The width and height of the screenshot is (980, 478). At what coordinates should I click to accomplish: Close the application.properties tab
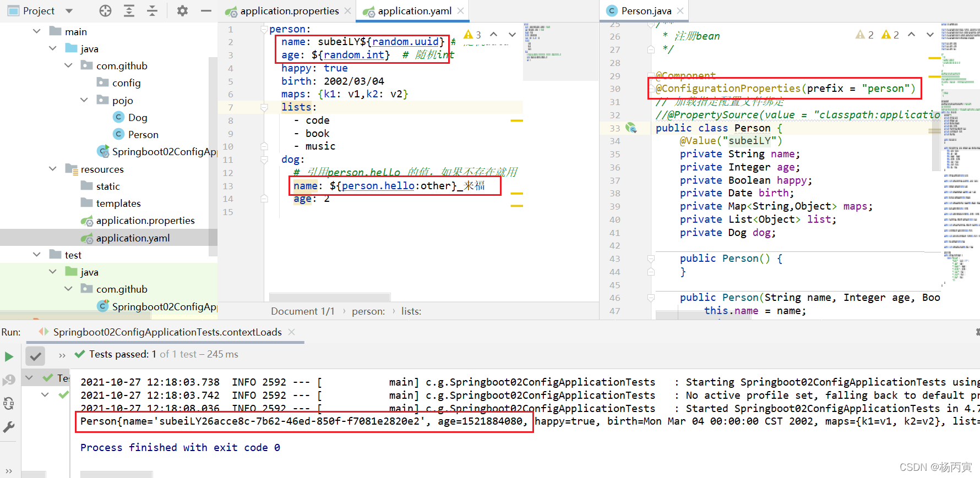[347, 11]
